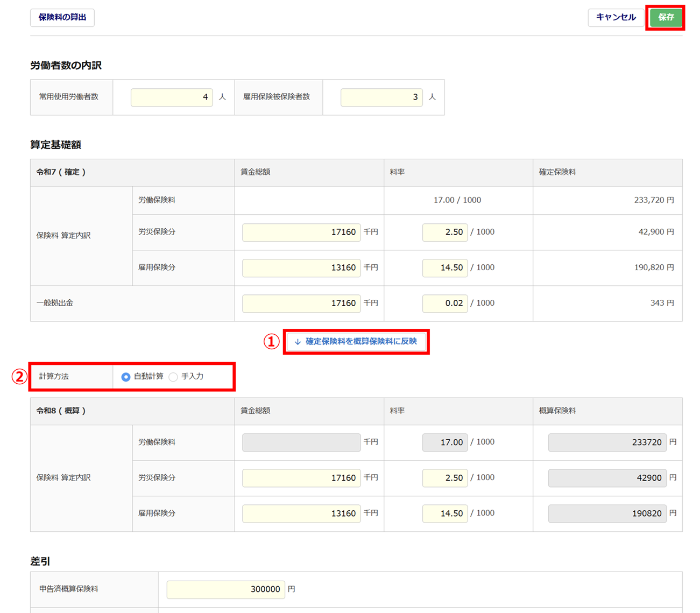Click 令和8 労災保険分 料率 field

coord(445,477)
